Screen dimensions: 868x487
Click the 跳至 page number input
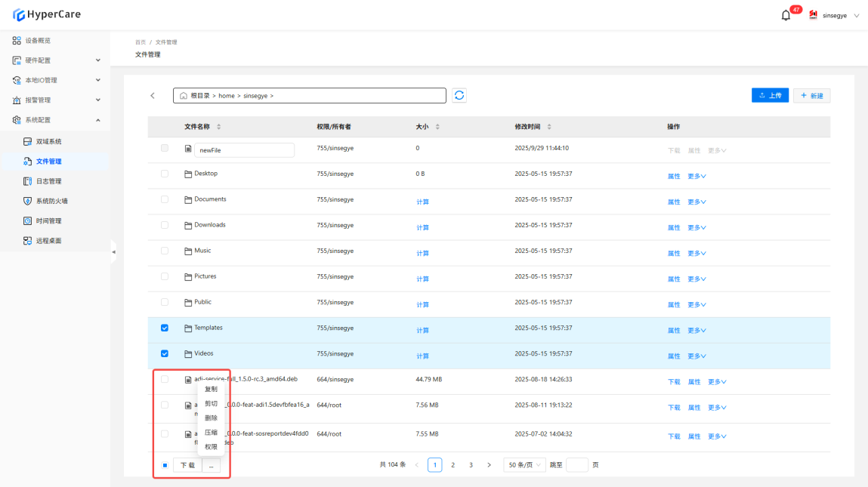[576, 465]
